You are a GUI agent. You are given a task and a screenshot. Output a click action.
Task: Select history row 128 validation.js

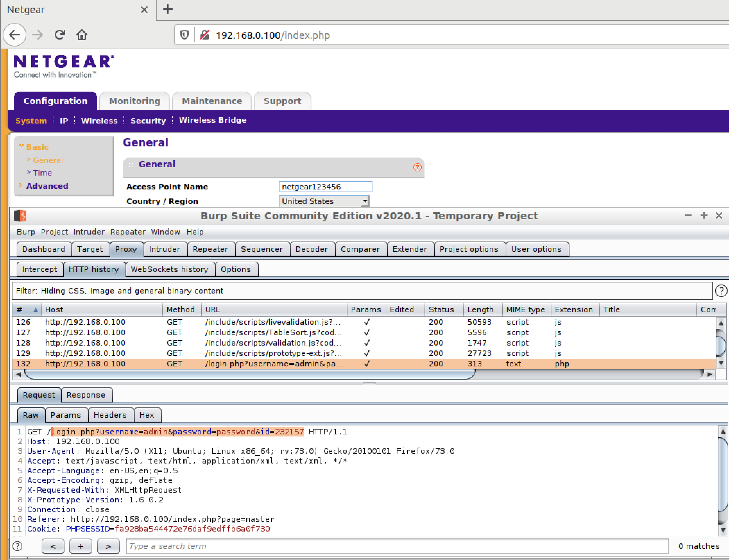(x=364, y=343)
